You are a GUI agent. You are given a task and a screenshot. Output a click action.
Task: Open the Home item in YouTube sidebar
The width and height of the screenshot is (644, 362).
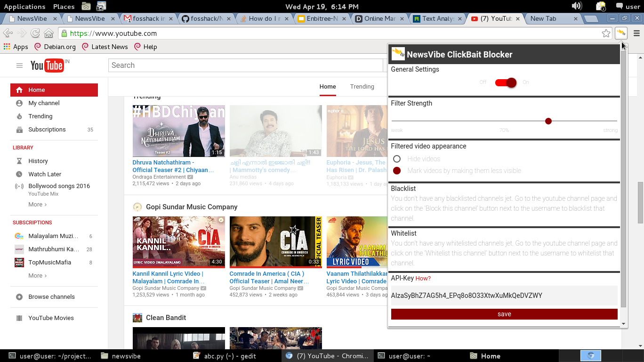(54, 90)
